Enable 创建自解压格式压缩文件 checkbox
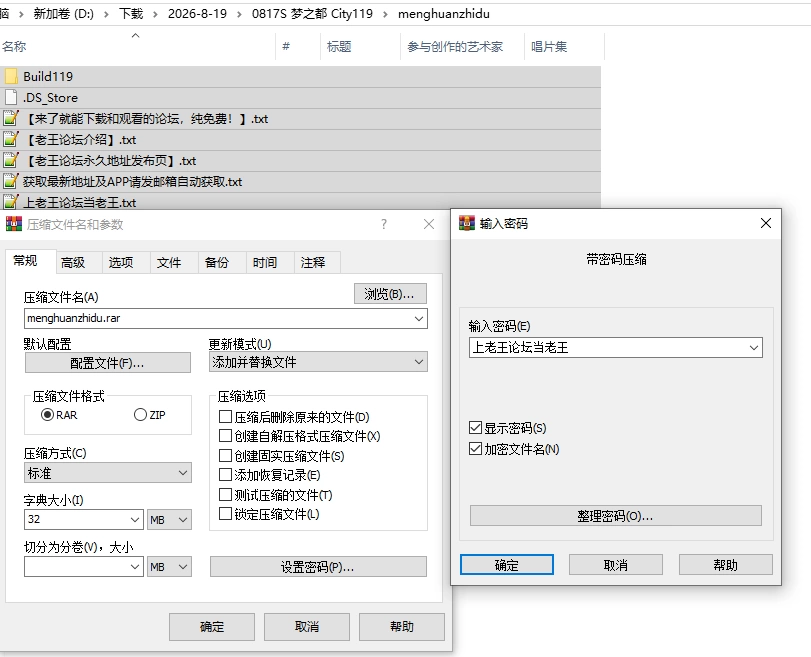 [x=225, y=436]
